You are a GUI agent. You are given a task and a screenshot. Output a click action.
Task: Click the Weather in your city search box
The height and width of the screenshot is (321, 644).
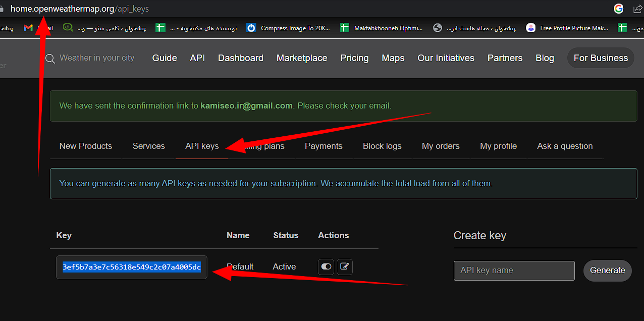pyautogui.click(x=97, y=58)
